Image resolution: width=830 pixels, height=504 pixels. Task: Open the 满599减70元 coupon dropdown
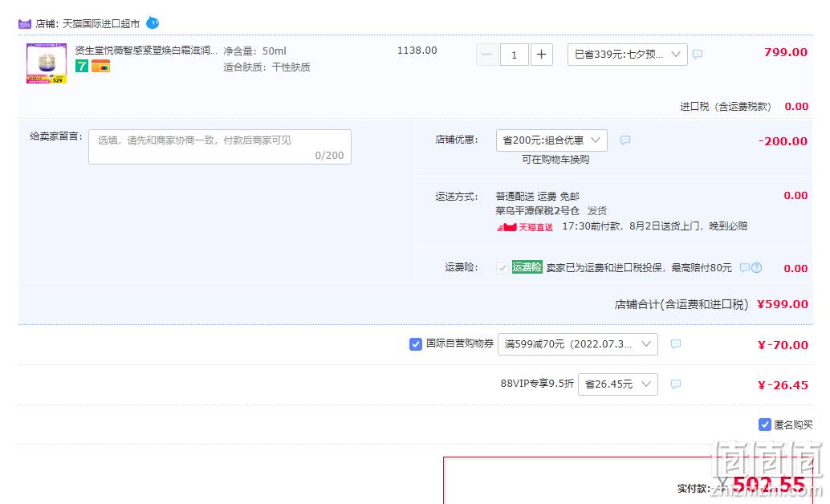(x=578, y=344)
